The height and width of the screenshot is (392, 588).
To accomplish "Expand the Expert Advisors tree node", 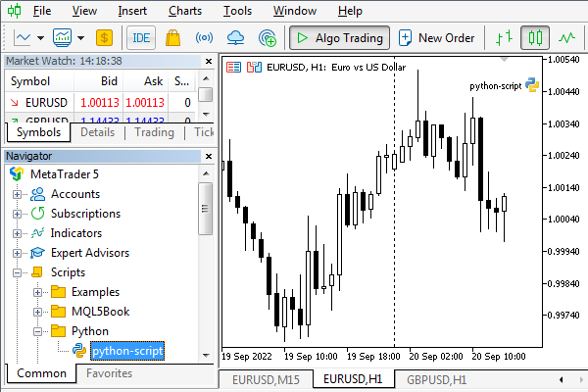I will pos(17,253).
